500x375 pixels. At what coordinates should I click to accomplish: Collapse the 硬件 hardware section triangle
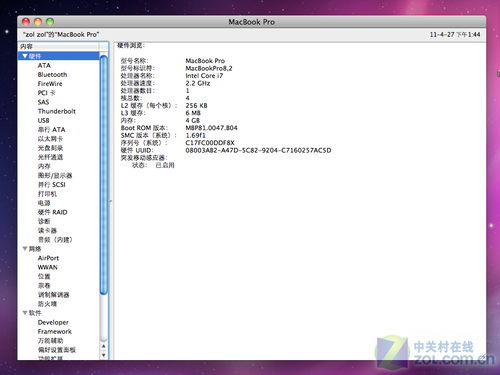pos(25,56)
